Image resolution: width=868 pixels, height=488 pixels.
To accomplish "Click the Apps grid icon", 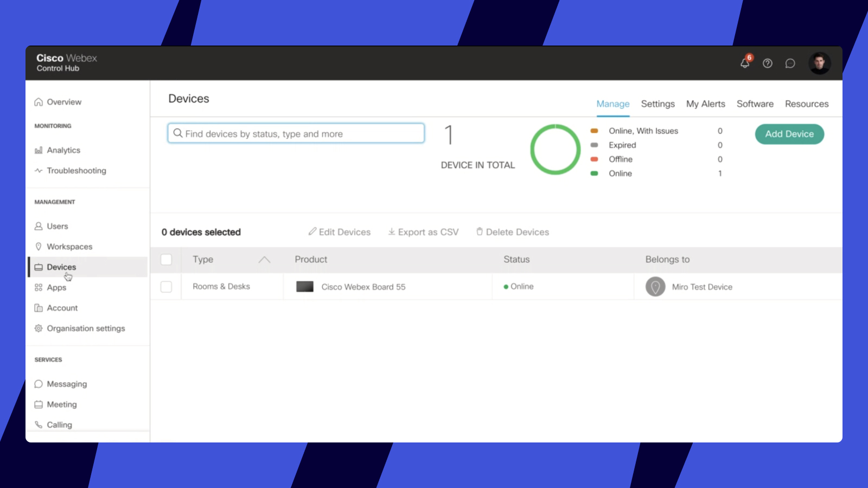I will tap(39, 287).
